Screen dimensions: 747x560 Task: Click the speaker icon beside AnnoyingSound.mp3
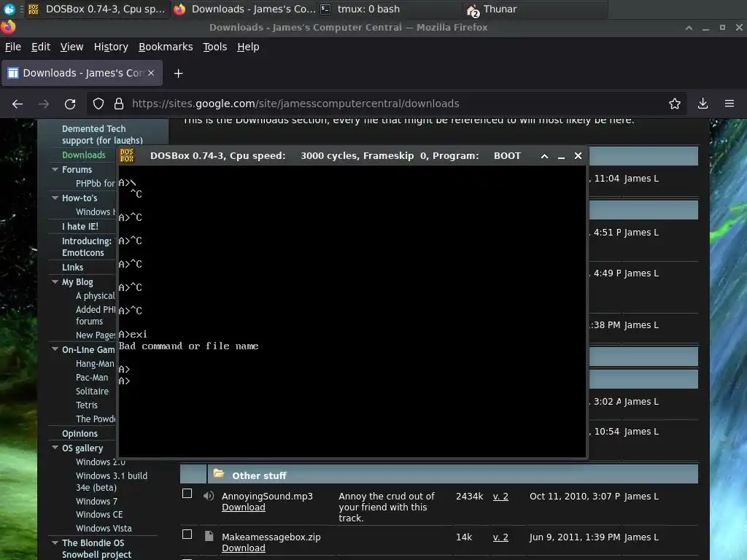pyautogui.click(x=208, y=496)
